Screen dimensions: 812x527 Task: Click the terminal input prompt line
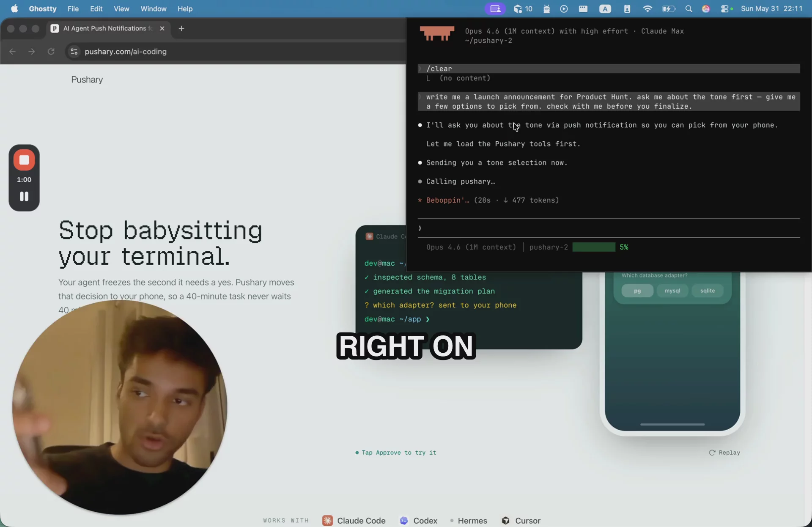[x=609, y=228]
